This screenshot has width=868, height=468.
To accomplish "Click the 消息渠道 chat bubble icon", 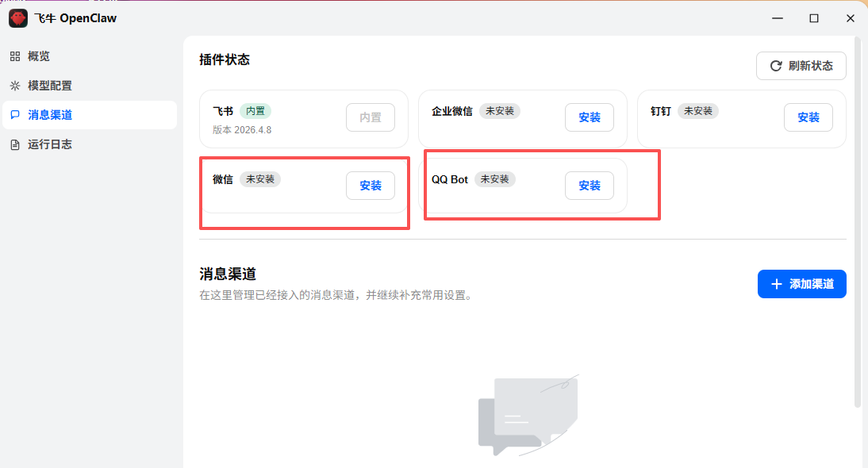I will (x=15, y=115).
